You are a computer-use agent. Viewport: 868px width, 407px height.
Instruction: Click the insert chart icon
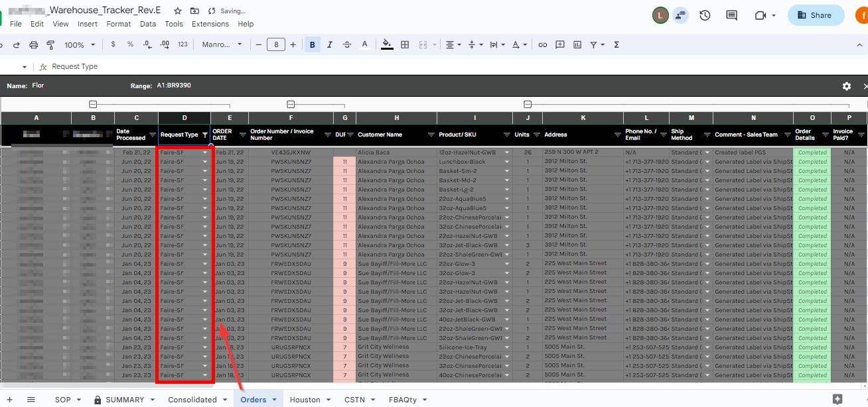[x=577, y=44]
